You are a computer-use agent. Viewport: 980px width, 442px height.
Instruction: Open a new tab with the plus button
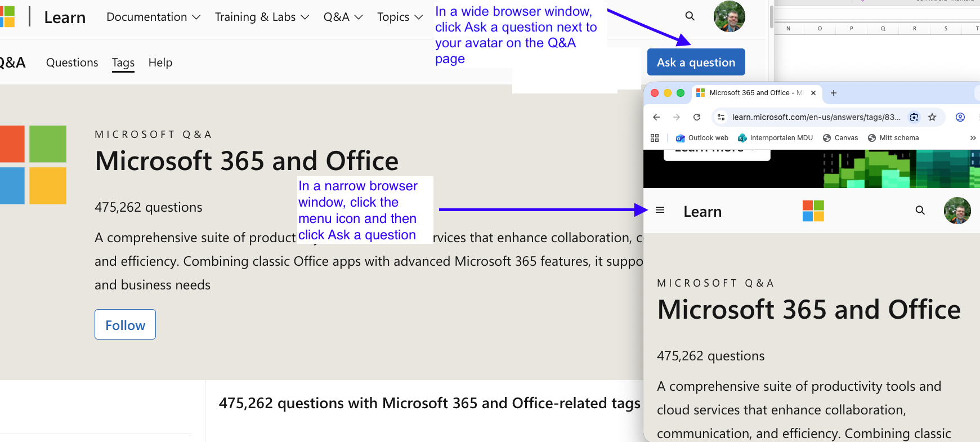click(834, 93)
